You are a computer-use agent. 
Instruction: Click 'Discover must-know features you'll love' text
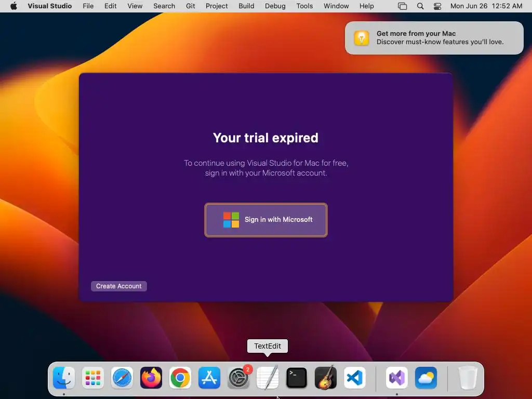coord(440,42)
